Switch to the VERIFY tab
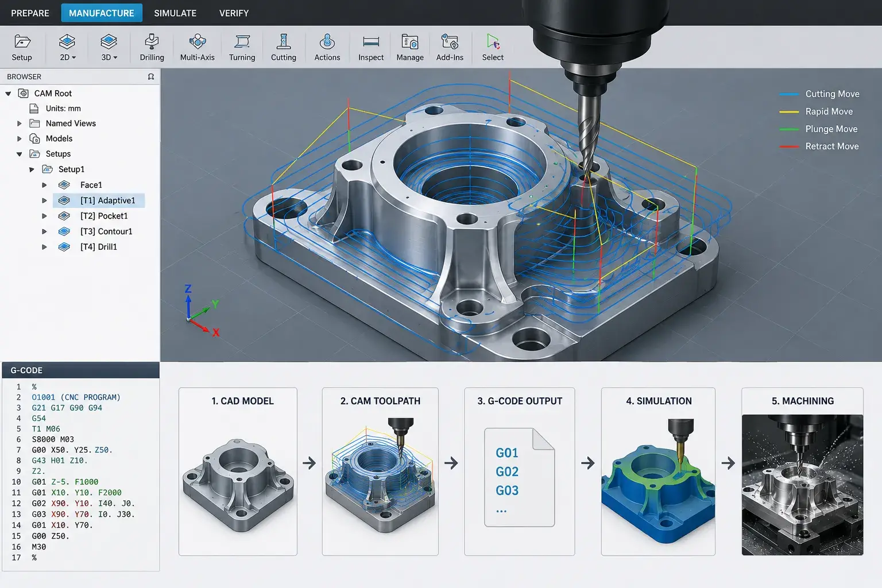882x588 pixels. [x=234, y=13]
